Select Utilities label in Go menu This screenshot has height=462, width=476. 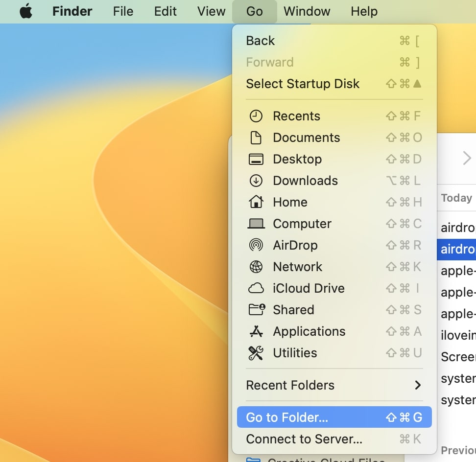(x=295, y=353)
